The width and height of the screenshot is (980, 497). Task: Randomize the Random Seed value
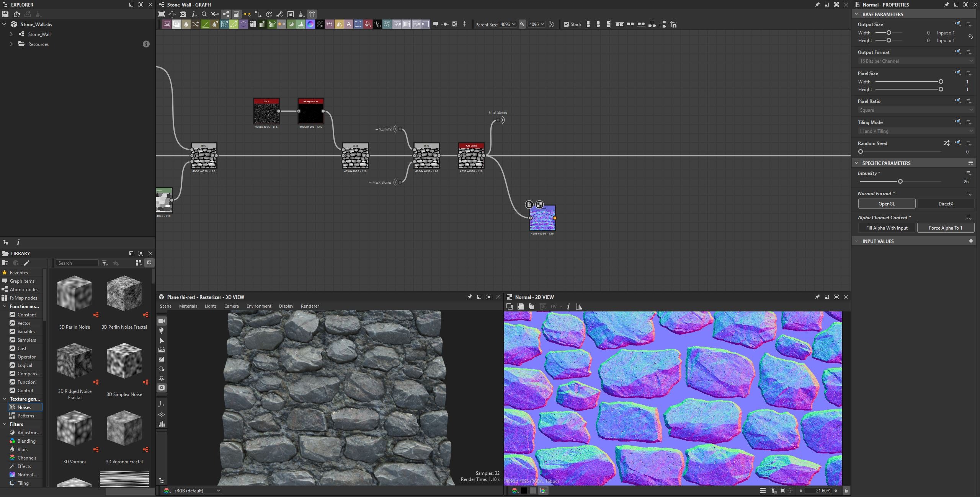pos(946,143)
